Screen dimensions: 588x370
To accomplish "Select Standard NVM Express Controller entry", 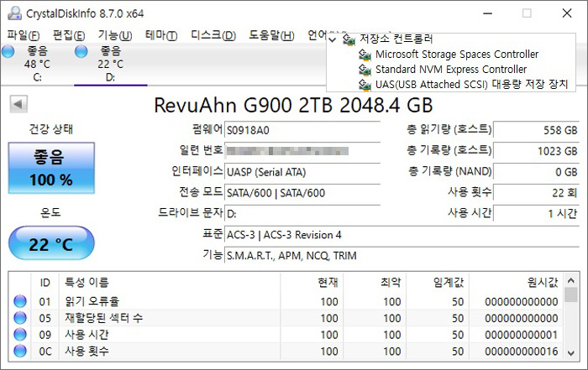I will [451, 70].
